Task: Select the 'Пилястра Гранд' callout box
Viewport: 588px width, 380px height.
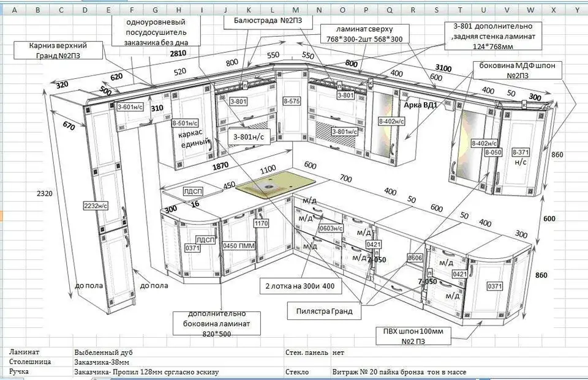Action: coord(325,311)
